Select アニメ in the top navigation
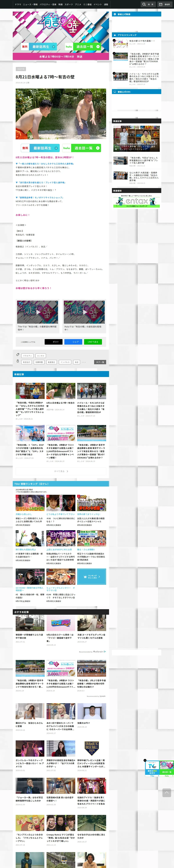Viewport: 174px width, 868px height. [x=78, y=4]
